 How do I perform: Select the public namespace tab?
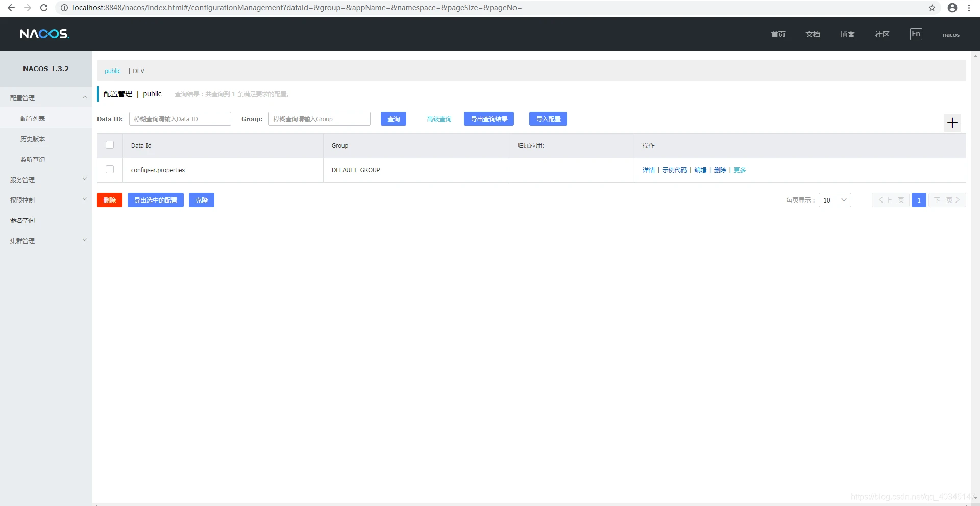click(x=112, y=71)
